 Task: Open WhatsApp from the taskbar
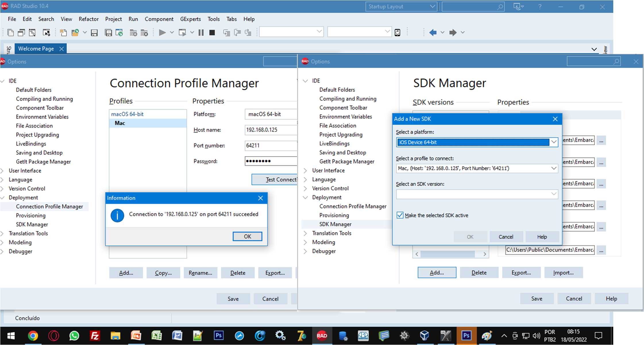pos(74,336)
